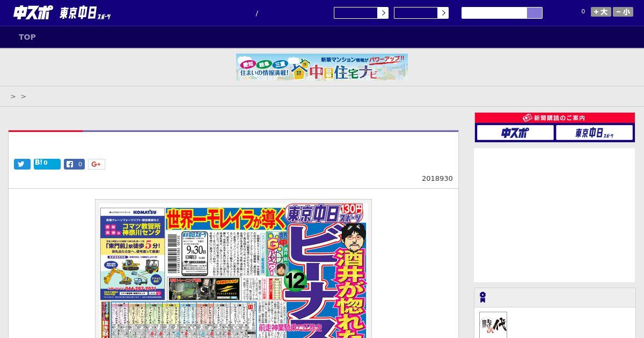Open the 東京中日スポーツ subscription button in sidebar

[x=594, y=133]
